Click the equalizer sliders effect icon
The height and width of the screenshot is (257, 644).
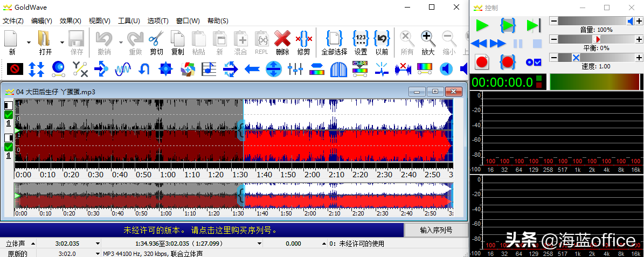295,68
